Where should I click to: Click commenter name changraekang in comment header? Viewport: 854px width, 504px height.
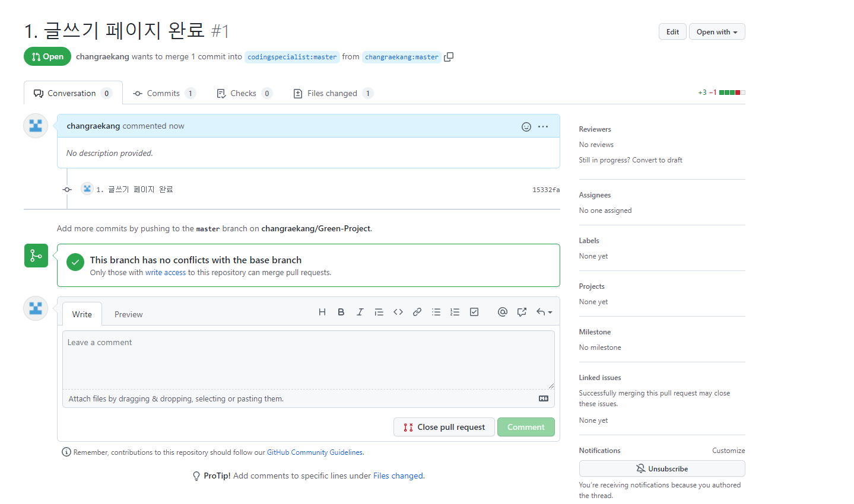tap(93, 126)
